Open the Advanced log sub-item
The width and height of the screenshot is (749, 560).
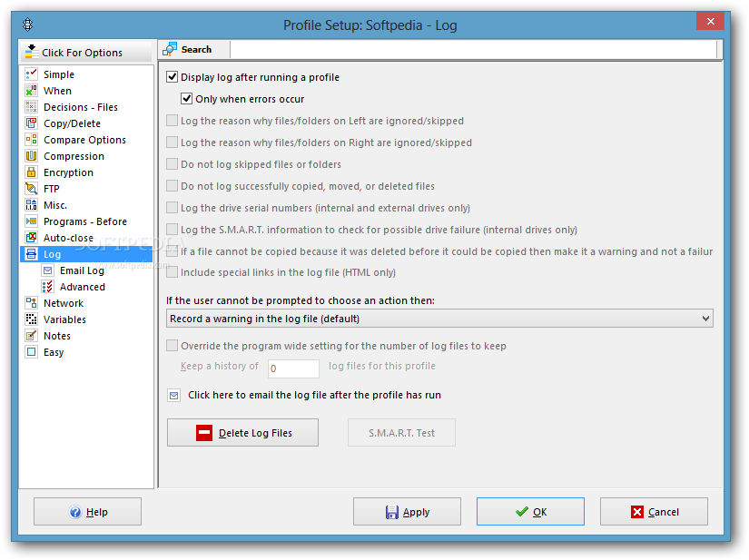pos(82,287)
